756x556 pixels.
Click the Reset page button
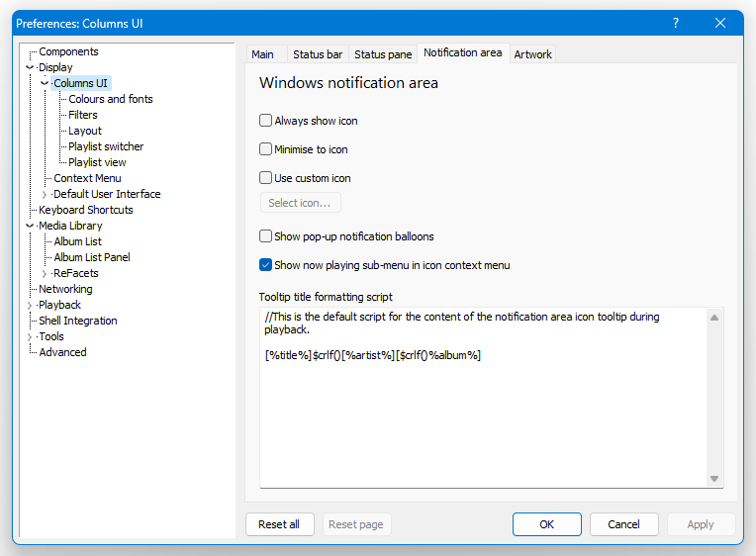click(356, 524)
